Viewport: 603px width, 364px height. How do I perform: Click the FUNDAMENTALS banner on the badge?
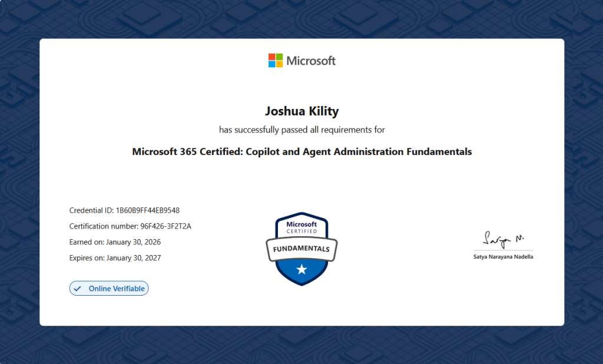[301, 249]
